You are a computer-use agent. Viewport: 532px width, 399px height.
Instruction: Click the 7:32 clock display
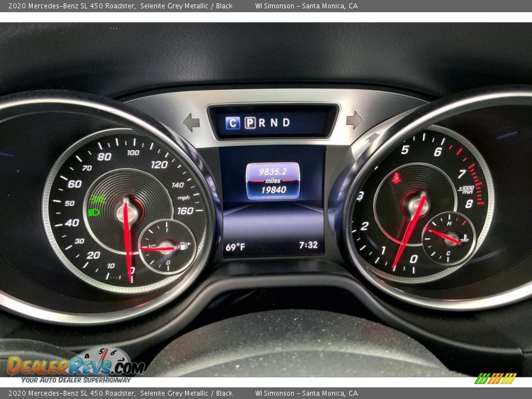coord(308,245)
